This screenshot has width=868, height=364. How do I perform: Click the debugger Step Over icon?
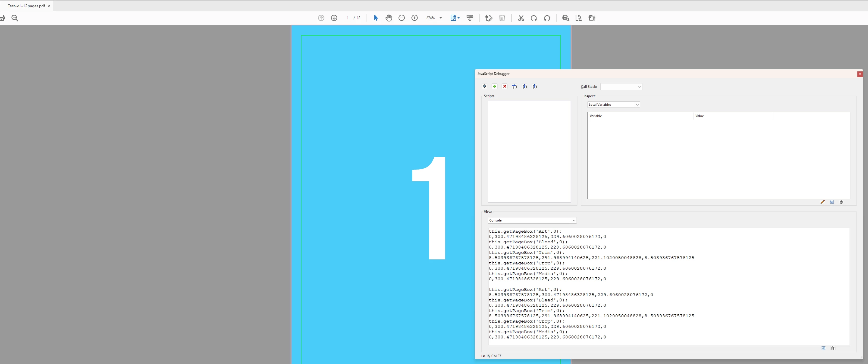coord(515,87)
